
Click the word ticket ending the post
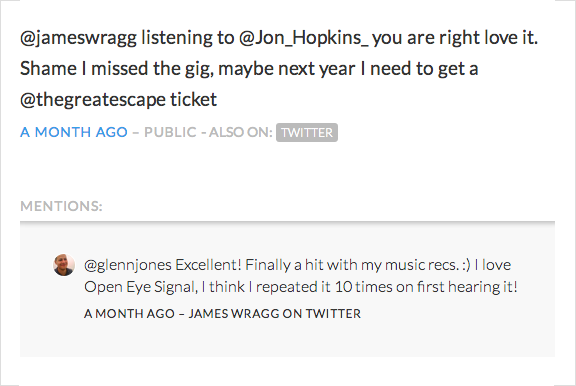[193, 100]
